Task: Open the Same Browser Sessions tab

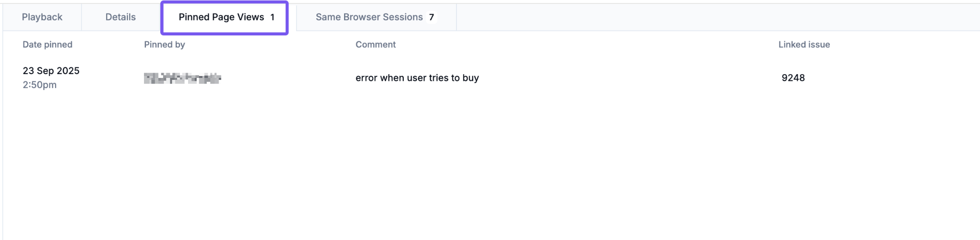Action: 369,17
